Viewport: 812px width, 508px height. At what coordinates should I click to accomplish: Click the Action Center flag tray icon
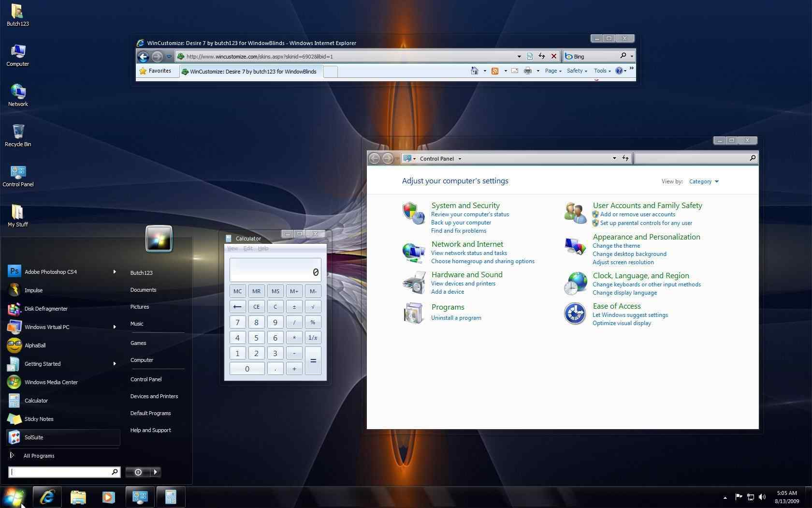pyautogui.click(x=739, y=497)
